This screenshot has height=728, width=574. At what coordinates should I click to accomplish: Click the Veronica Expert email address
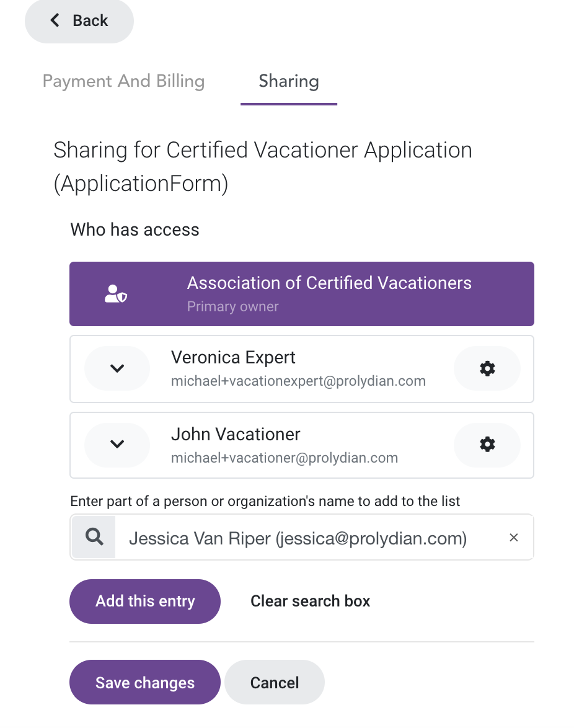coord(298,381)
